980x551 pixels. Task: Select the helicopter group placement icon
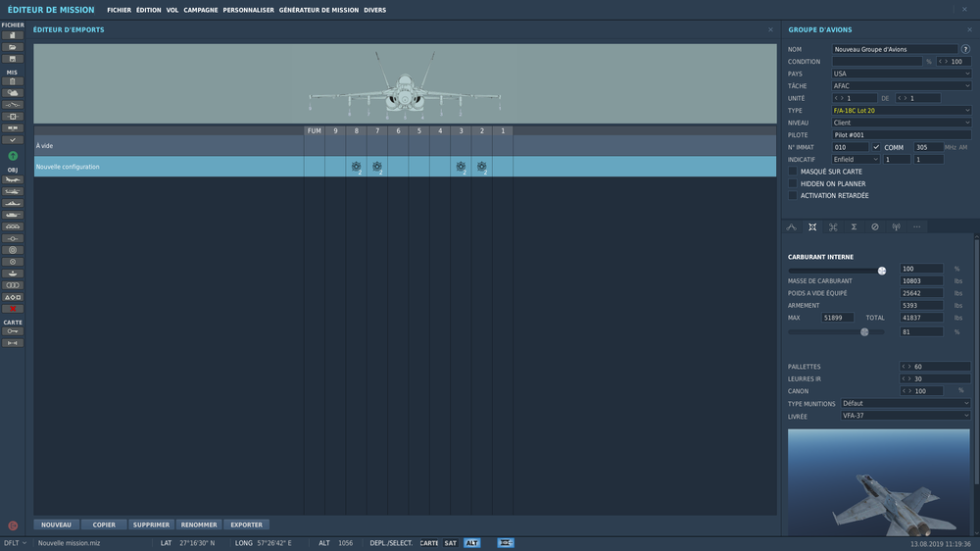point(13,191)
